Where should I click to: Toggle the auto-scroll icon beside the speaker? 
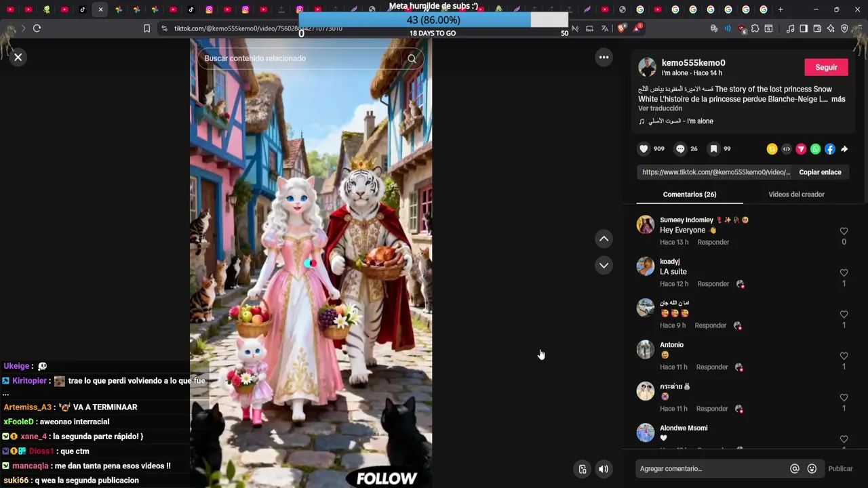point(583,469)
